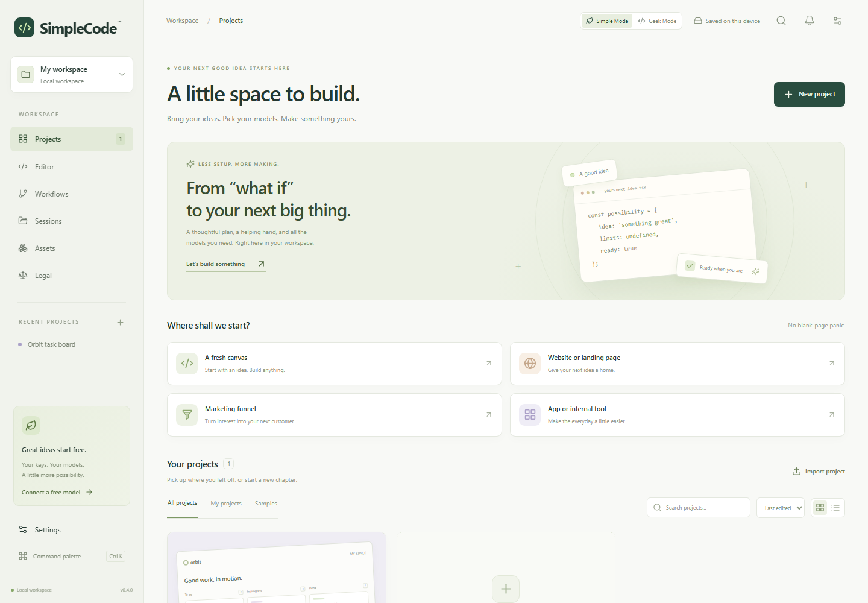
Task: Click the plus icon beside Recent Projects
Action: (120, 322)
